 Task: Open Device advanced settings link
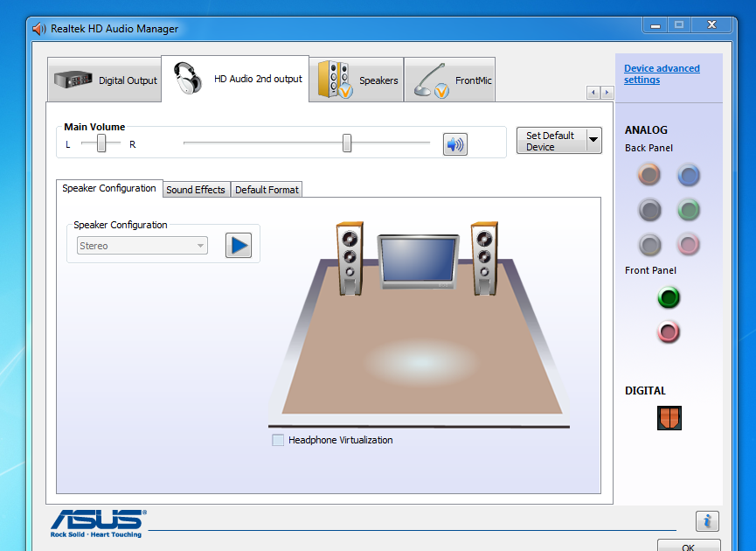point(662,74)
